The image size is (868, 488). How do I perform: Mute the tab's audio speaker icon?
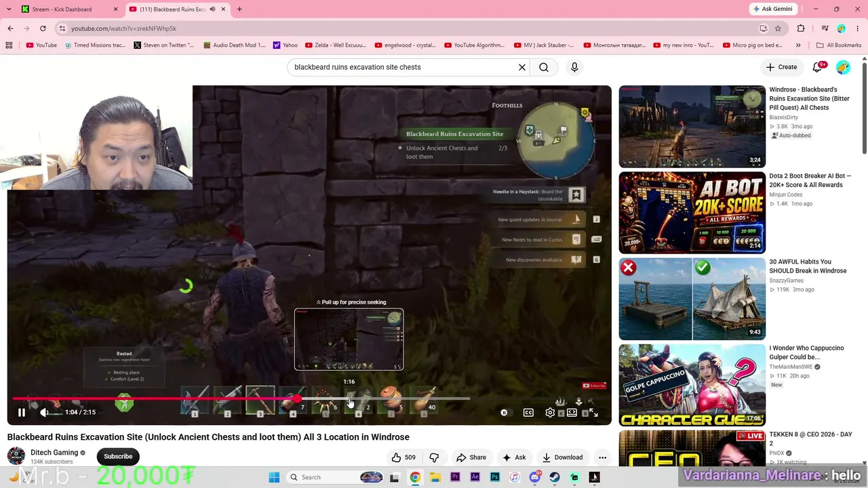tap(212, 9)
